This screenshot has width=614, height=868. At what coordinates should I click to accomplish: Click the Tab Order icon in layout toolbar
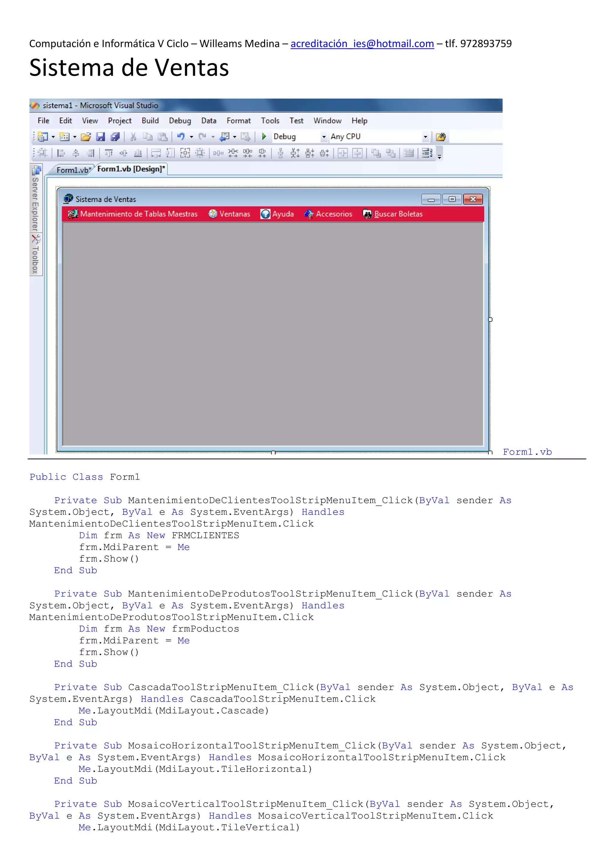[427, 153]
